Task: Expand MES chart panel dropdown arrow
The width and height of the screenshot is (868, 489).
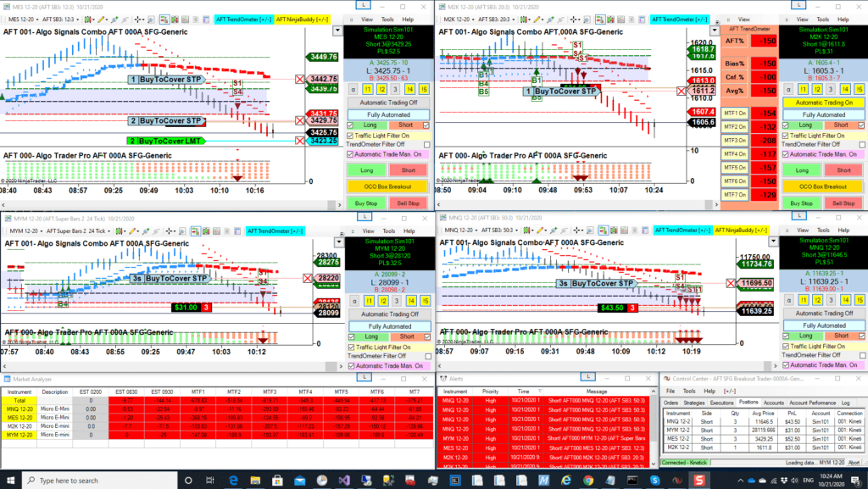Action: pos(337,31)
